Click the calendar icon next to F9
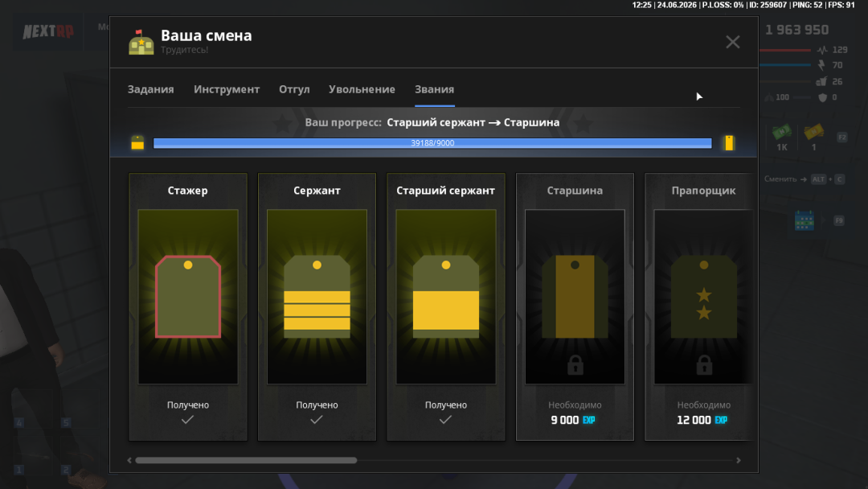 click(x=805, y=220)
